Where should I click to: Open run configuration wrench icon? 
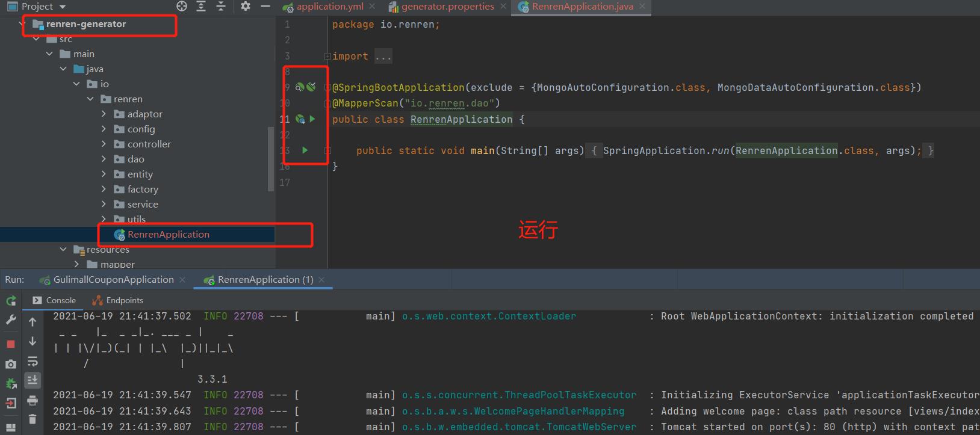pyautogui.click(x=11, y=320)
